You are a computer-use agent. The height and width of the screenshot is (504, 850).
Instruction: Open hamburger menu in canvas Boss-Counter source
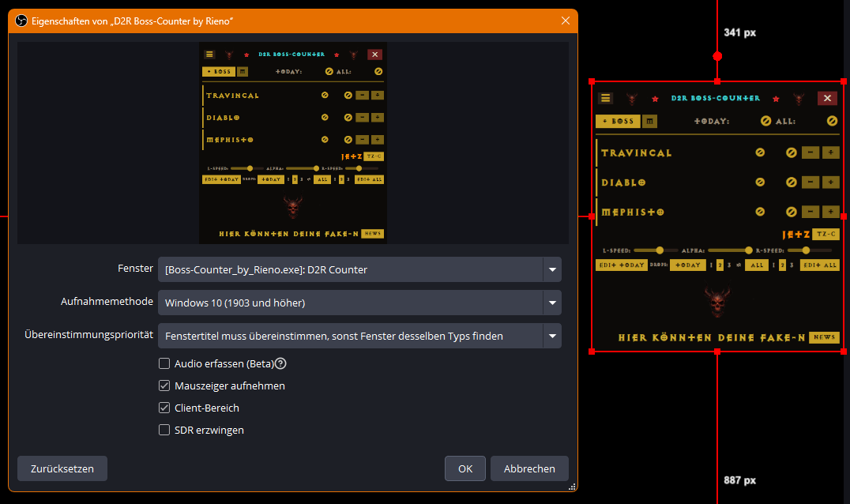pos(606,98)
